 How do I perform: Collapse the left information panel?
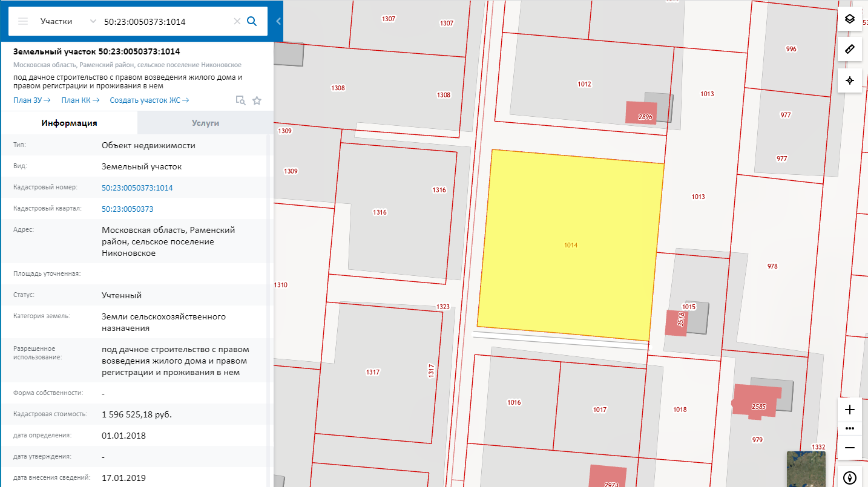(278, 21)
